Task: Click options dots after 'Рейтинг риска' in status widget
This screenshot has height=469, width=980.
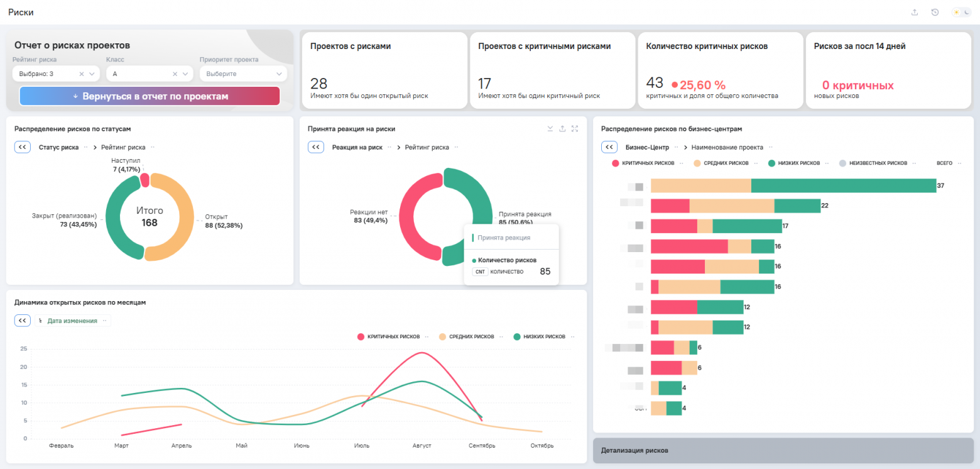Action: 152,147
